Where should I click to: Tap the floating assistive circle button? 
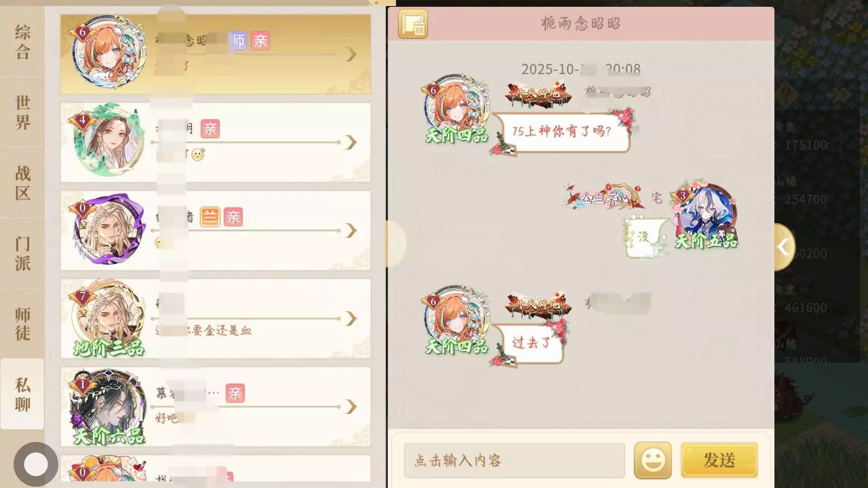pyautogui.click(x=36, y=464)
